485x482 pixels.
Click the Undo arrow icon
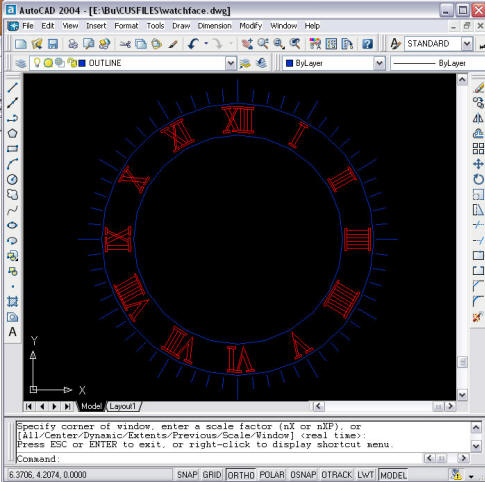click(x=193, y=44)
